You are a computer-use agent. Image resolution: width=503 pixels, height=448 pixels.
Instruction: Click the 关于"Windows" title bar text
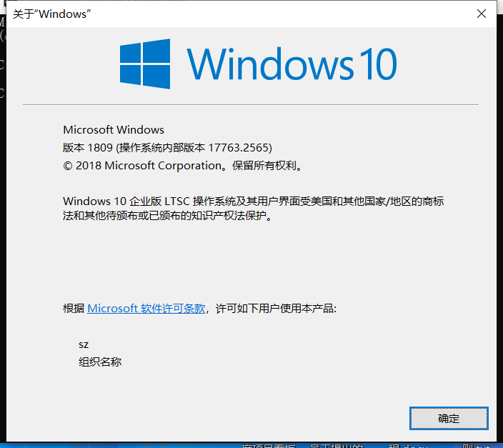(x=51, y=14)
